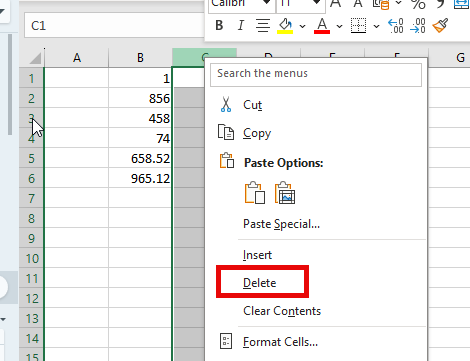The image size is (470, 361).
Task: Select column B header
Action: (x=140, y=58)
